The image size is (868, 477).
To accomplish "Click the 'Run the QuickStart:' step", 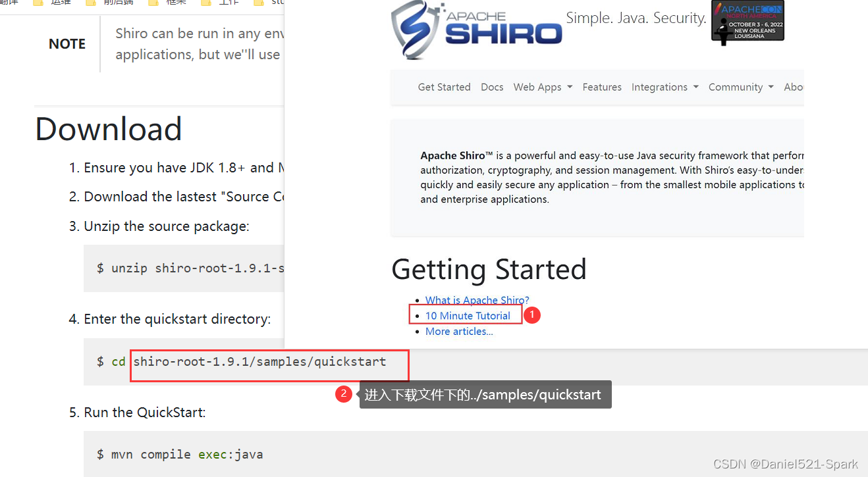I will click(145, 413).
